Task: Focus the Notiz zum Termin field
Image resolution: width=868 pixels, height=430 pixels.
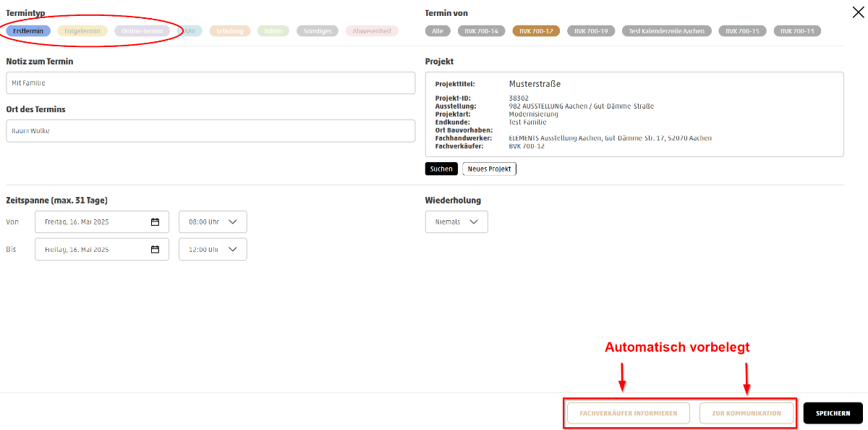Action: tap(210, 83)
